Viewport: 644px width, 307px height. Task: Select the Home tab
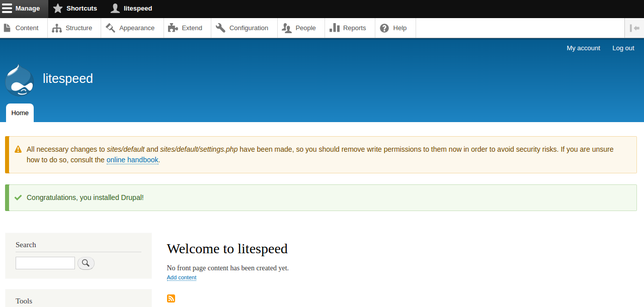(20, 113)
